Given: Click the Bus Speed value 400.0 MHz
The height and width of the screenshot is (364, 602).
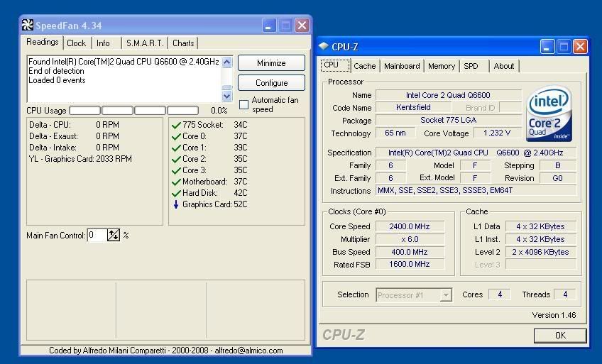Looking at the screenshot, I should tap(410, 252).
